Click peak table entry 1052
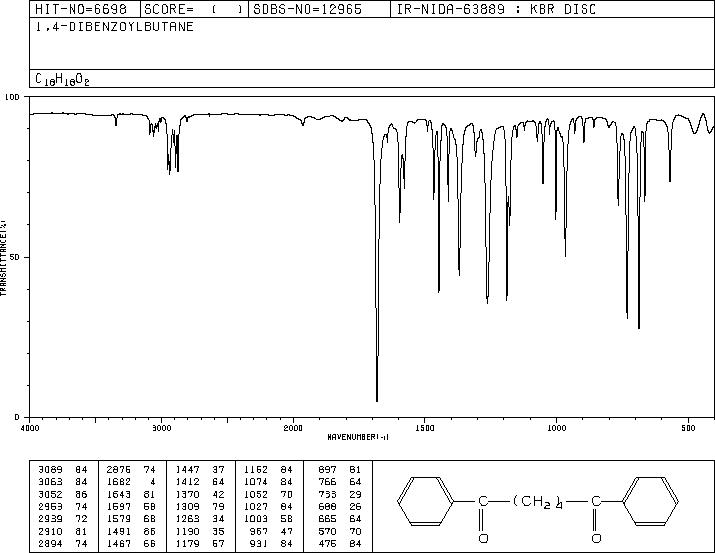 click(256, 494)
